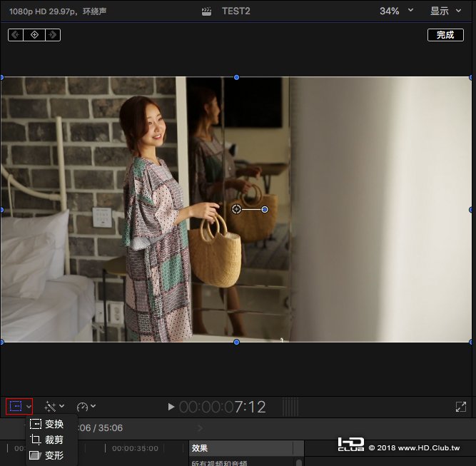The image size is (476, 466).
Task: Click the 00:00:35:00 timeline ruler mark
Action: pyautogui.click(x=135, y=448)
